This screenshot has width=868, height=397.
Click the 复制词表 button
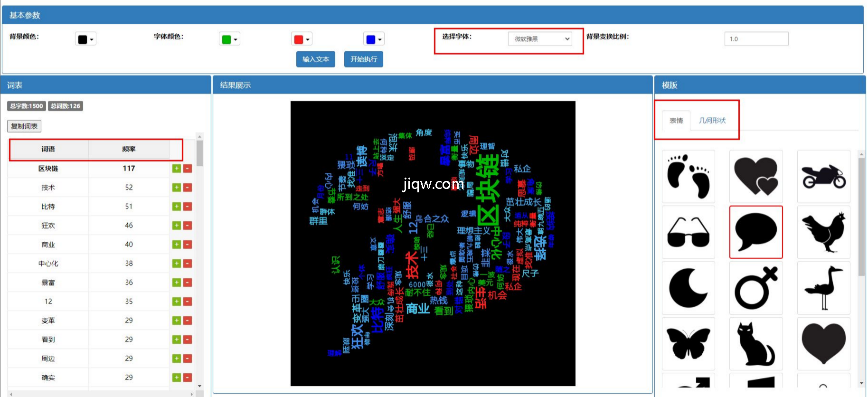click(x=24, y=126)
